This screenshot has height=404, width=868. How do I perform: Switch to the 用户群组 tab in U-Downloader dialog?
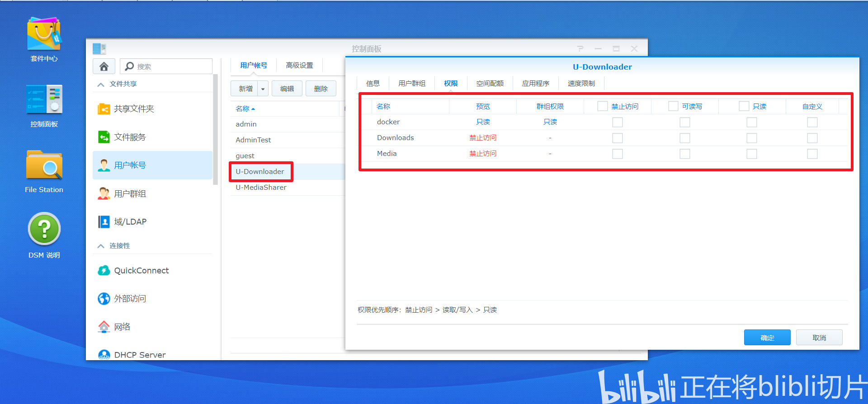tap(412, 84)
